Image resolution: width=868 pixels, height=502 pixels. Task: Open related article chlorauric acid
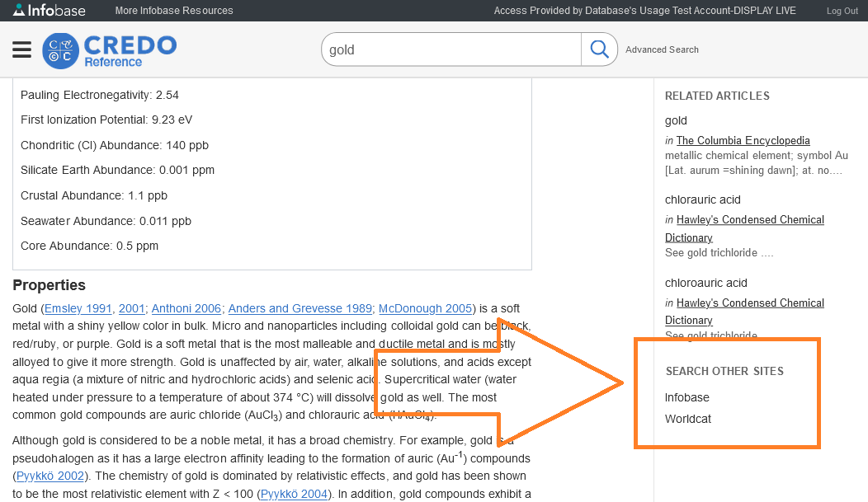[x=703, y=199]
